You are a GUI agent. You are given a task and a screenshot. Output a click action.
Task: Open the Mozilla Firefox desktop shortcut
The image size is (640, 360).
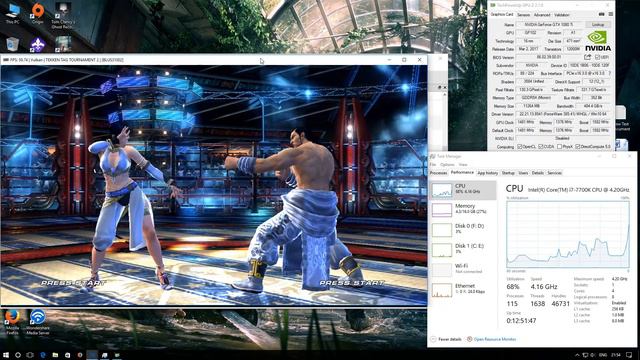point(12,322)
